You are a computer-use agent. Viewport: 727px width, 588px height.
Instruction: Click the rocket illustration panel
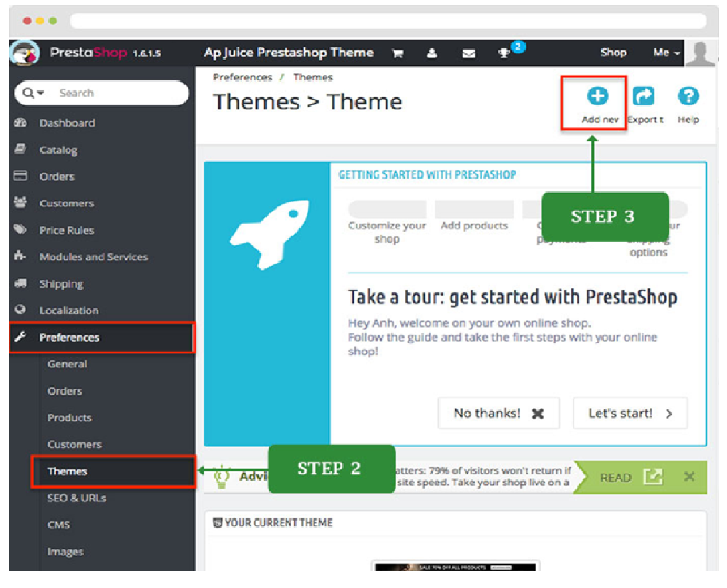[x=267, y=304]
